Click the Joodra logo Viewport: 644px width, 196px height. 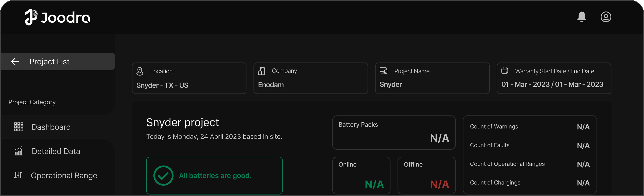tap(58, 17)
